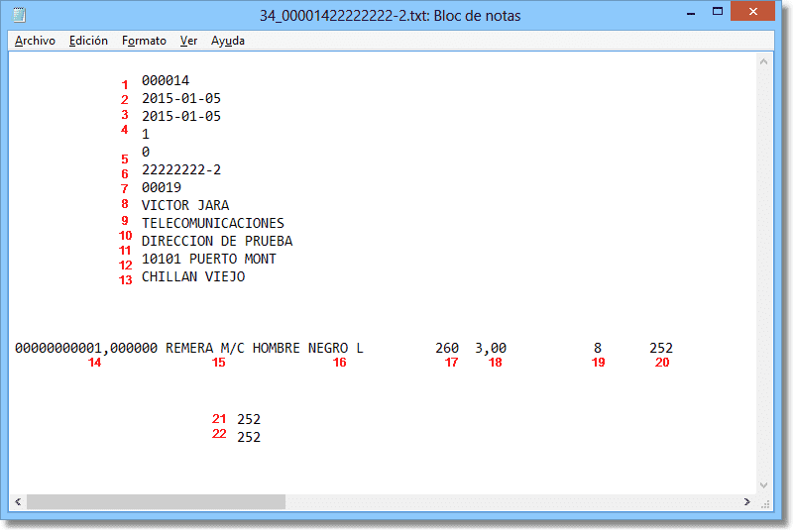
Task: Click the value 252 in the item row
Action: (661, 349)
